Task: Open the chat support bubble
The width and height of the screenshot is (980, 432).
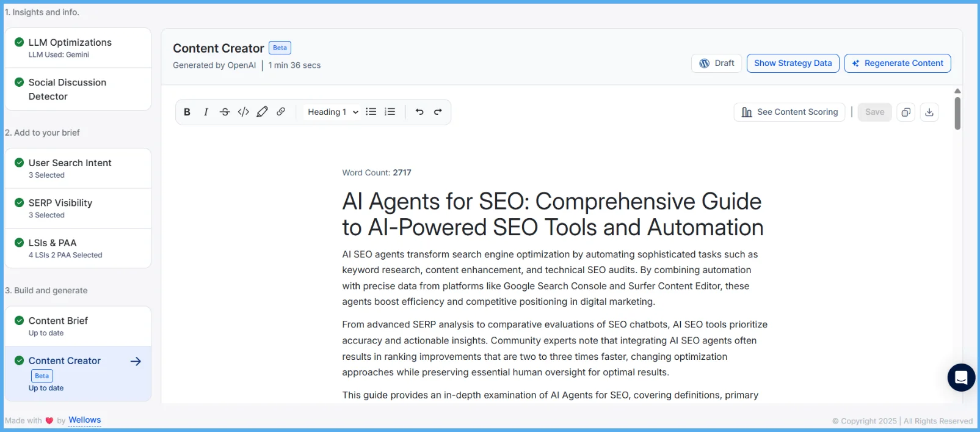Action: 960,378
